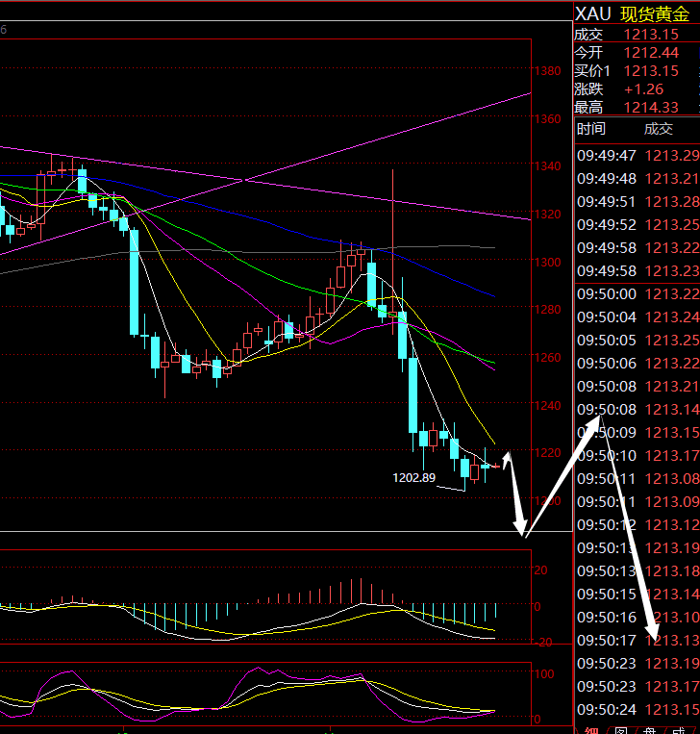Select the 细 tab at panel bottom

coord(591,729)
